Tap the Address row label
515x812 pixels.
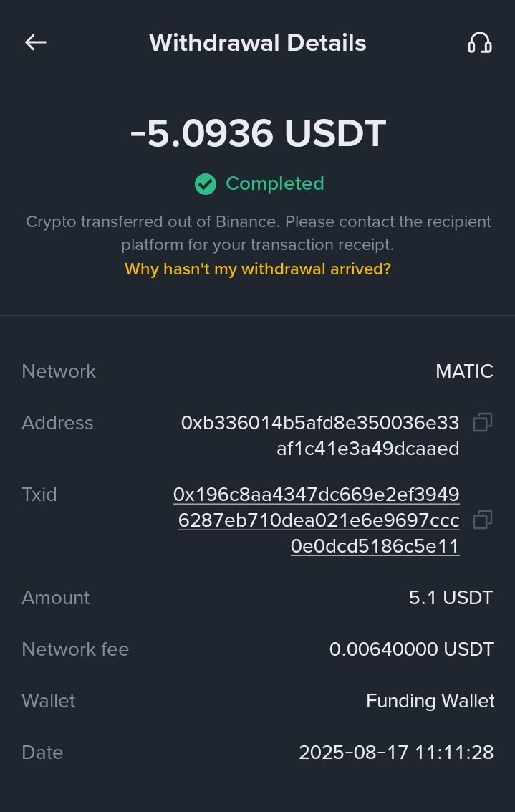(57, 423)
